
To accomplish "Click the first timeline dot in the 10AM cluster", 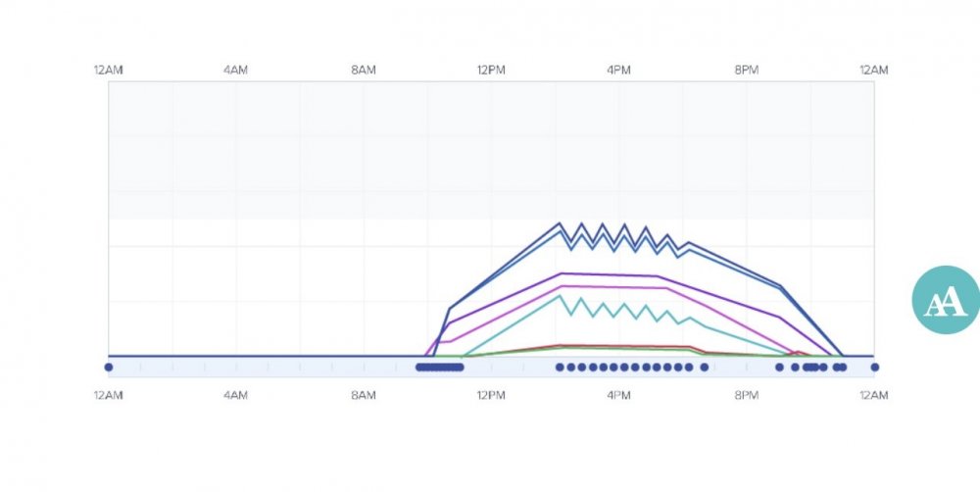I will (419, 368).
